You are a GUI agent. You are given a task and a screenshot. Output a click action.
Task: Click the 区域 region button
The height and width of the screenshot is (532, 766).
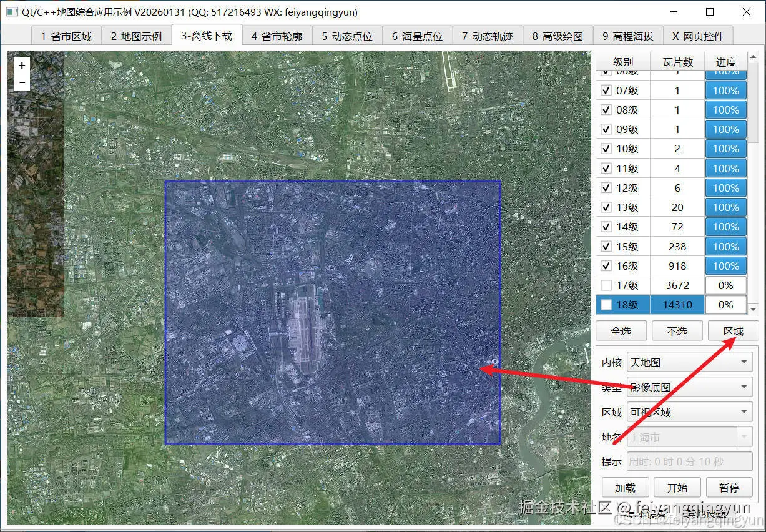734,331
